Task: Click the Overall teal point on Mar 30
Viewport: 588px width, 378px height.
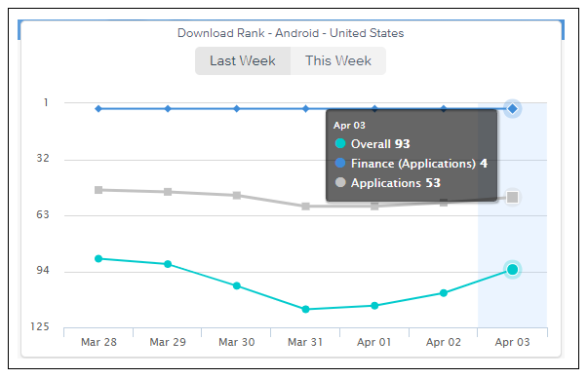Action: tap(237, 285)
